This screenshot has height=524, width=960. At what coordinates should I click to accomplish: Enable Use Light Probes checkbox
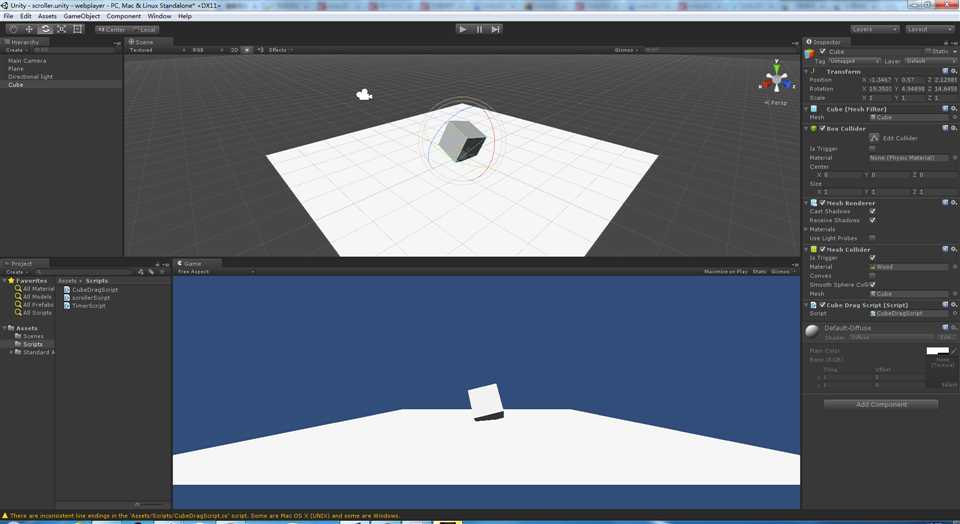[872, 238]
